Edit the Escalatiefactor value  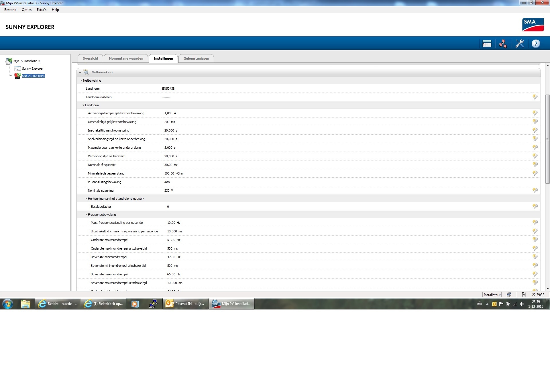[x=535, y=206]
